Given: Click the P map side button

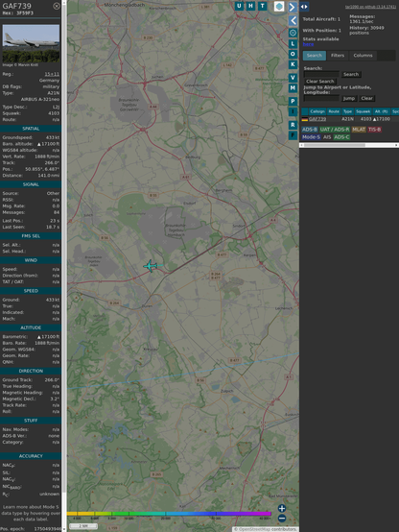Looking at the screenshot, I should tap(293, 101).
